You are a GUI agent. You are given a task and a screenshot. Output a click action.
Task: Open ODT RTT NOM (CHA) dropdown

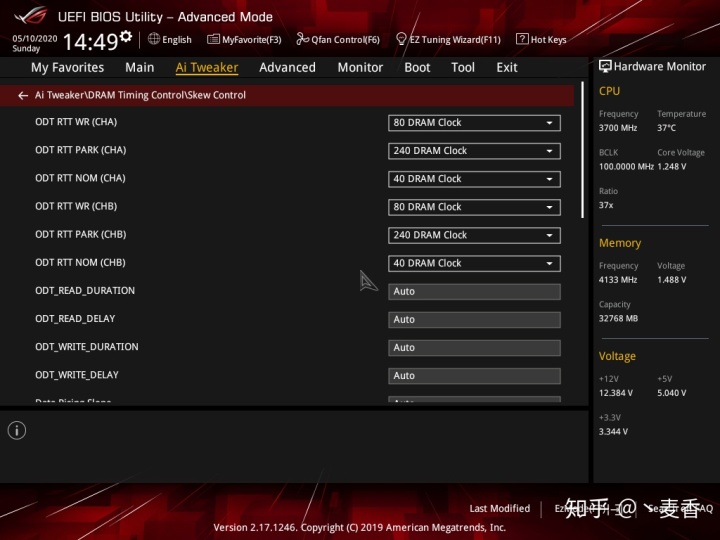pyautogui.click(x=474, y=179)
